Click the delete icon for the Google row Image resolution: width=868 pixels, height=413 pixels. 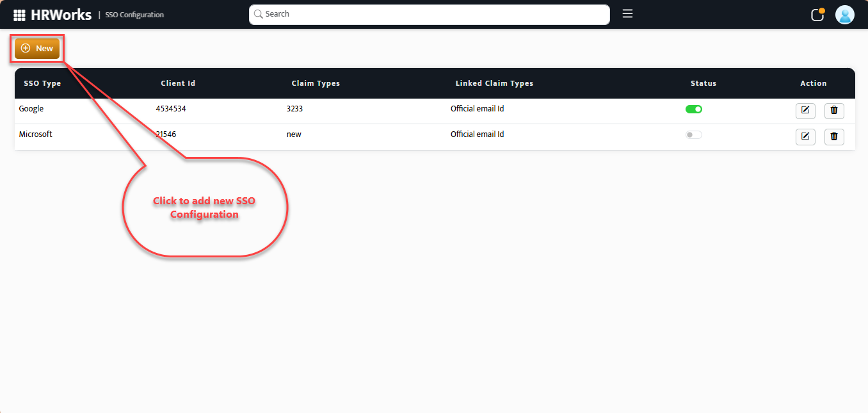pos(834,110)
